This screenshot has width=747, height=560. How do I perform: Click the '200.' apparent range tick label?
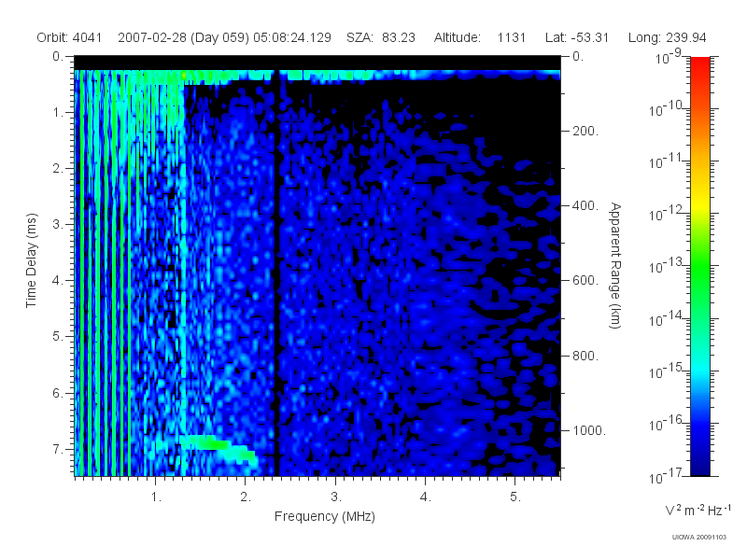pos(585,131)
